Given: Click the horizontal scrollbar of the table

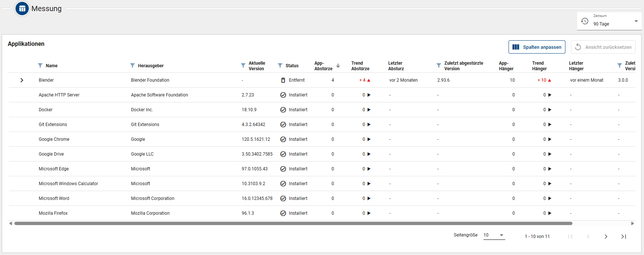Looking at the screenshot, I should (x=293, y=223).
